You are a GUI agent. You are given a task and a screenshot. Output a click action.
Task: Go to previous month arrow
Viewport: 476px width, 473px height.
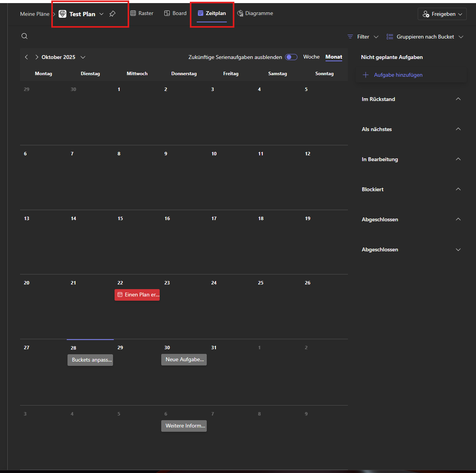coord(26,57)
